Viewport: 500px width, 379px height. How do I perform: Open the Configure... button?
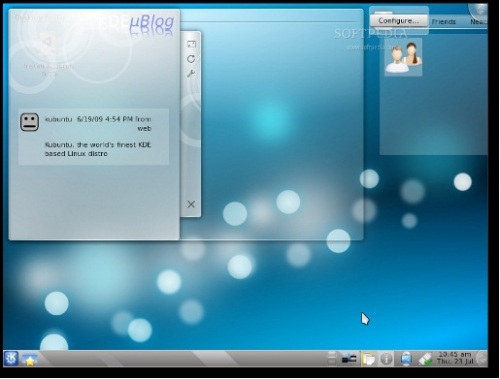pos(398,21)
